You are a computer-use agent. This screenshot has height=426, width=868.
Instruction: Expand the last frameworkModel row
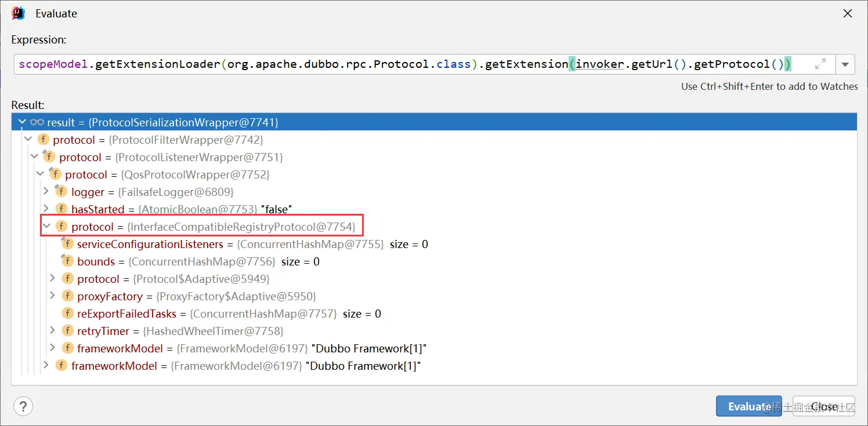click(x=46, y=366)
